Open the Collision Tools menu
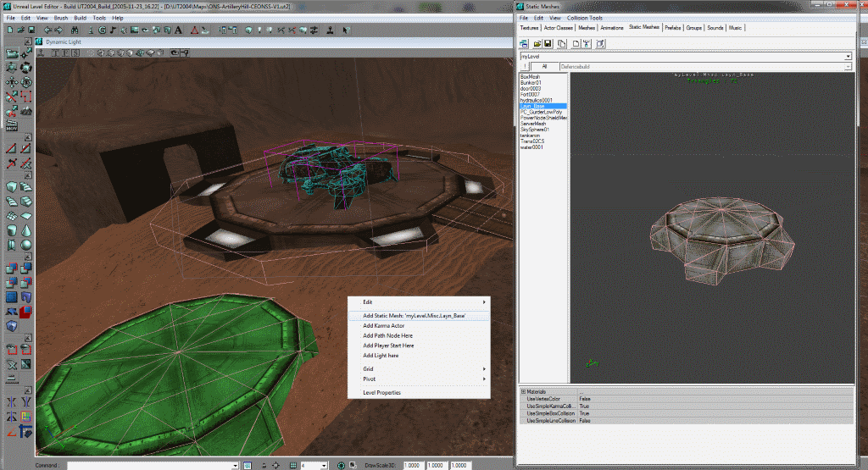This screenshot has width=868, height=470. coord(584,17)
